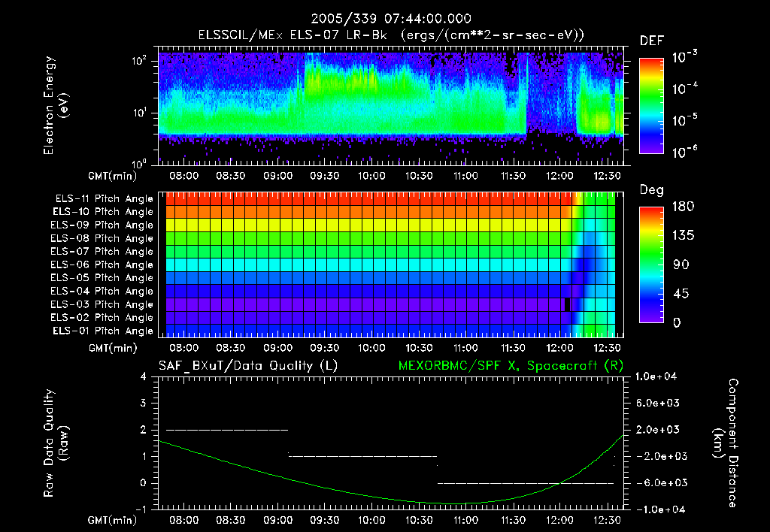The height and width of the screenshot is (532, 770).
Task: Select the ELS-02 Pitch Angle label
Action: (x=102, y=318)
